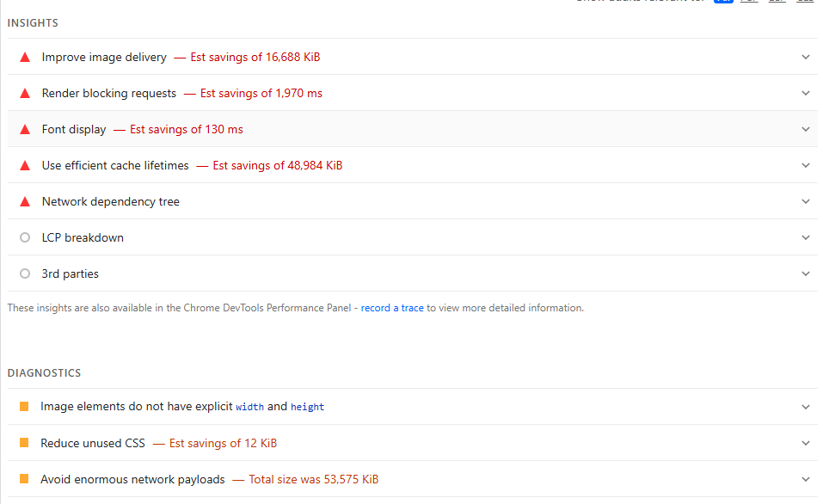Screen dimensions: 823x504
Task: Expand the Avoid enormous network payloads diagnostic
Action: (x=806, y=479)
